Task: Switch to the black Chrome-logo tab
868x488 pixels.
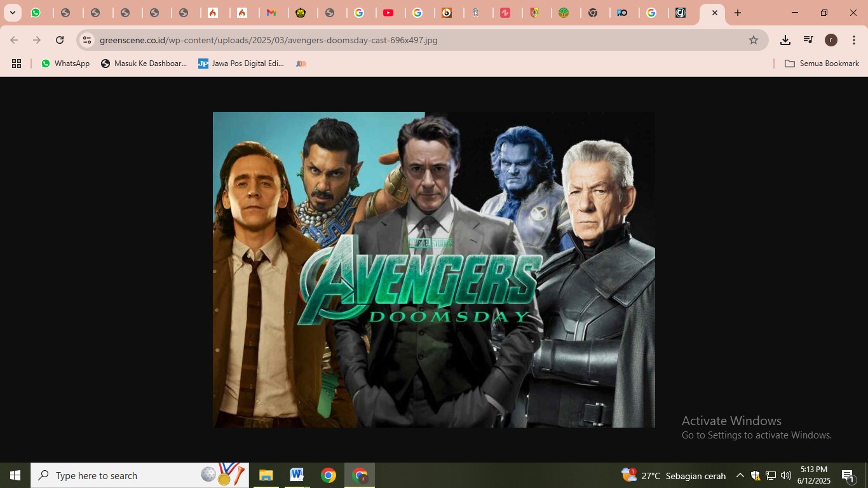Action: coord(593,13)
